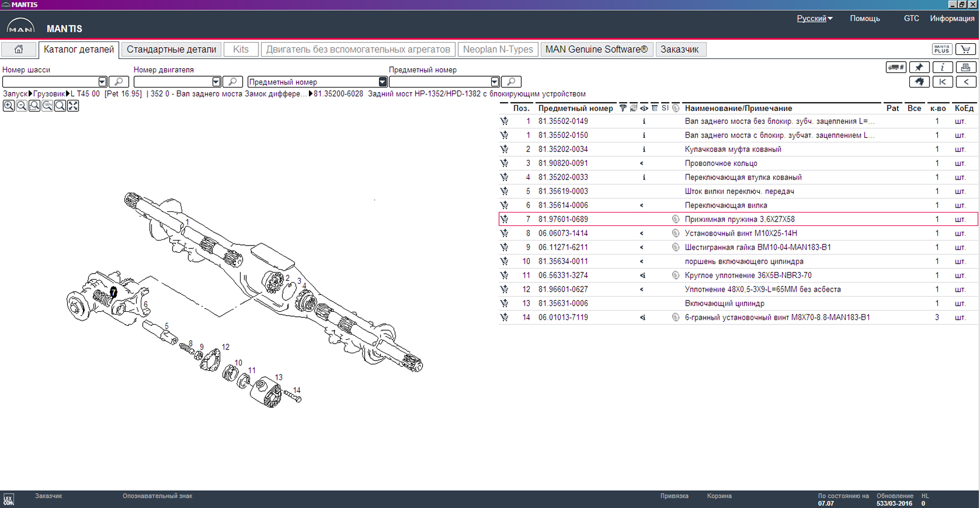Add part 81.35502-0149 to cart
Image resolution: width=980 pixels, height=508 pixels.
tap(505, 121)
